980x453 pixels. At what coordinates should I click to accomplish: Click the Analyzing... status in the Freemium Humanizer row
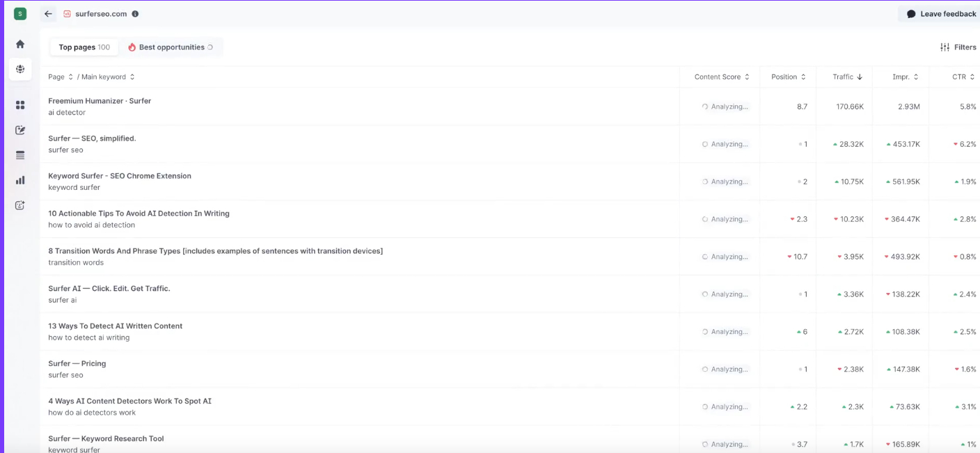pyautogui.click(x=725, y=107)
